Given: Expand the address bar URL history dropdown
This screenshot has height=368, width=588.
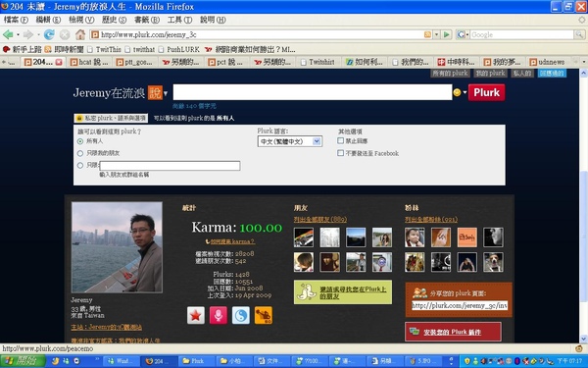Looking at the screenshot, I should (x=436, y=34).
